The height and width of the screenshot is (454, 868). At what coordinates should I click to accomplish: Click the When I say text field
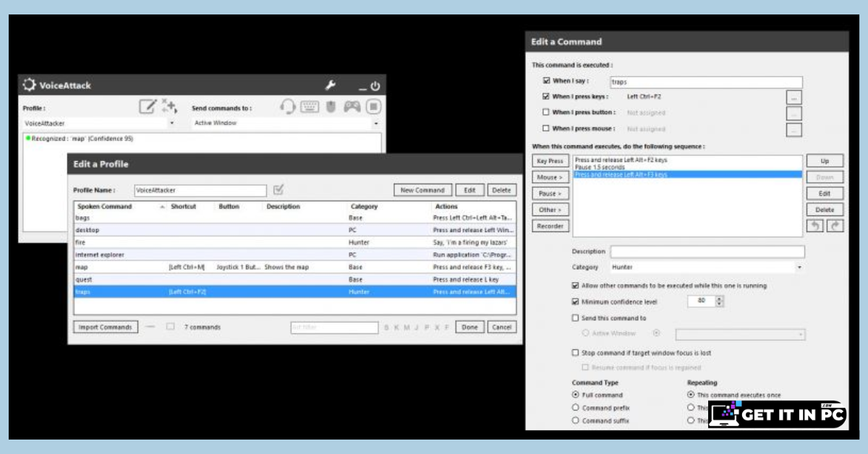pos(706,82)
